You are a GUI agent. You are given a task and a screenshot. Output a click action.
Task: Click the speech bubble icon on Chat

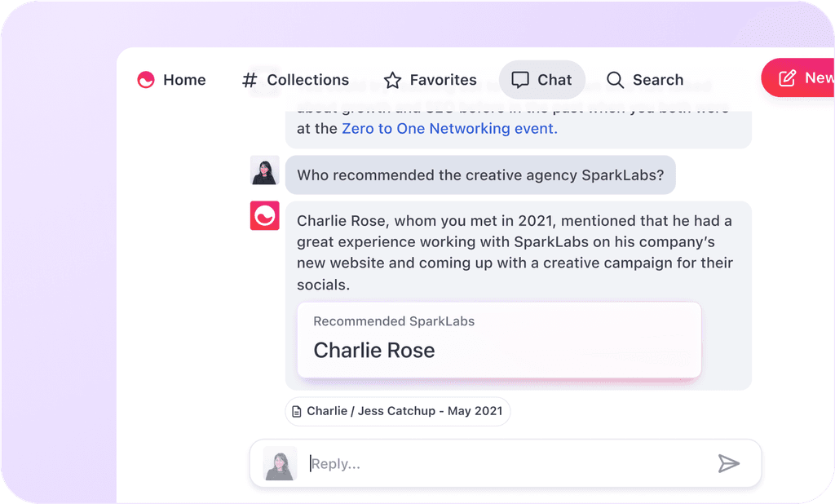522,80
